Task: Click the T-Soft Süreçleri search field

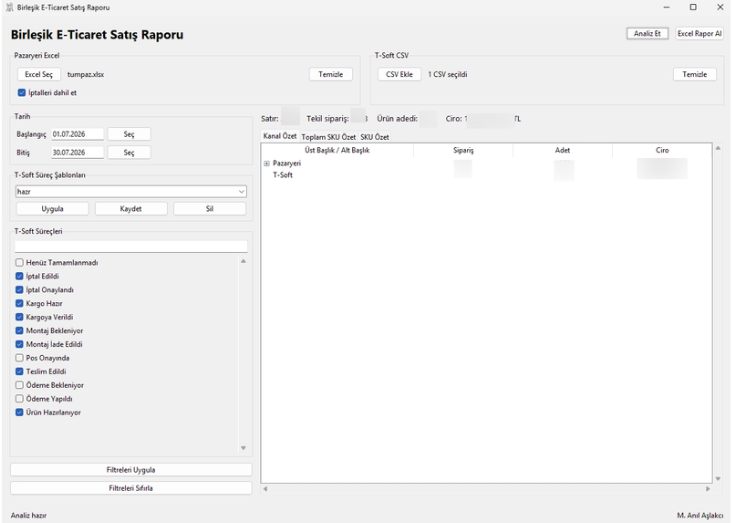Action: (131, 247)
